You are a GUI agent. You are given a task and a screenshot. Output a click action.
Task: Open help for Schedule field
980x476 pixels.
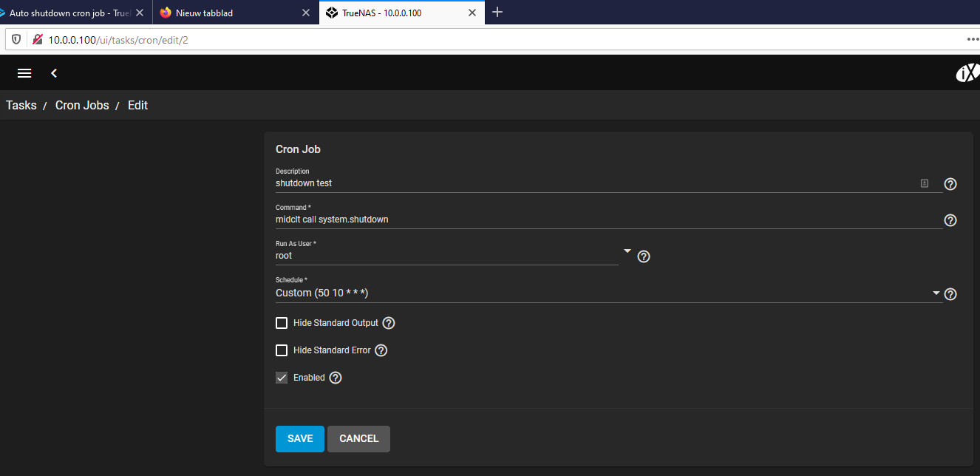[x=950, y=294]
